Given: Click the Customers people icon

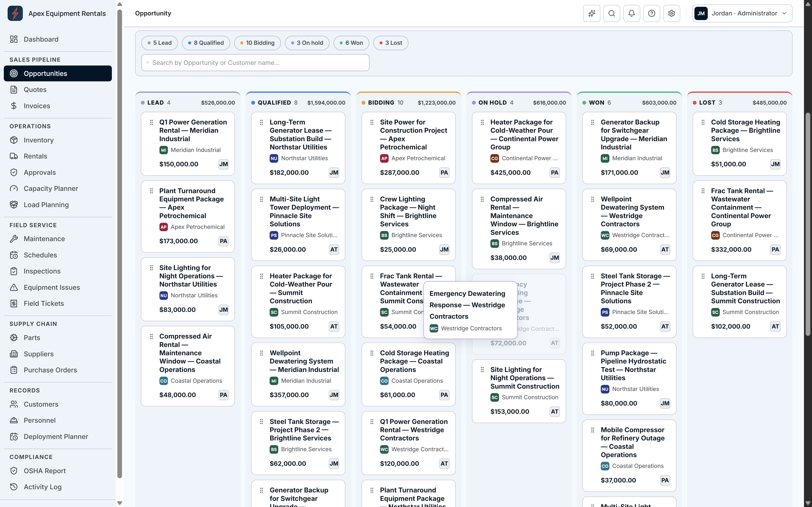Looking at the screenshot, I should (x=14, y=404).
